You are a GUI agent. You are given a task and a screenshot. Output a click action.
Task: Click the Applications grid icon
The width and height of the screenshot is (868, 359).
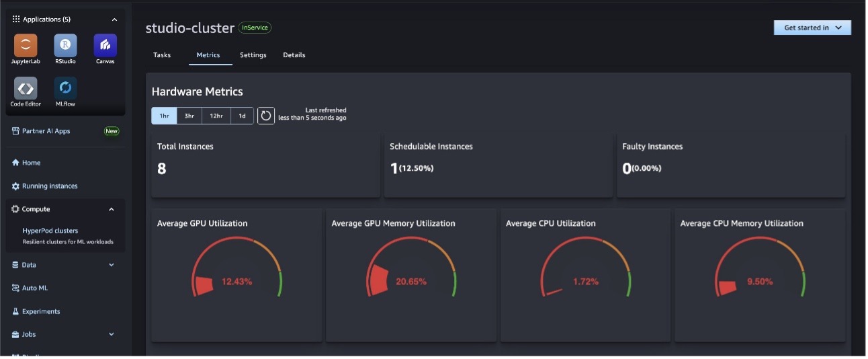[16, 19]
